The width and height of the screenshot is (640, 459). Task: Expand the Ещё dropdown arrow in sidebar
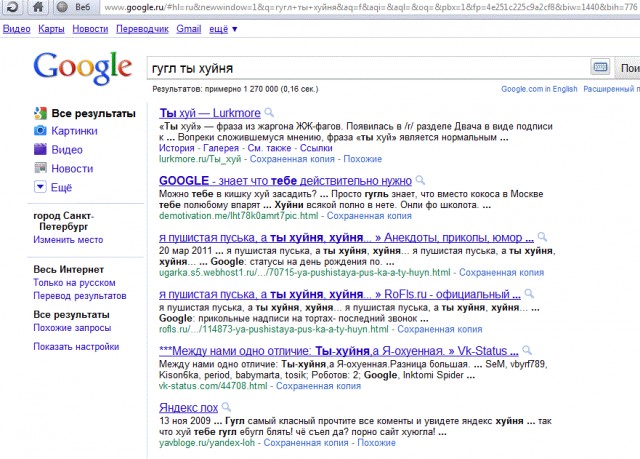click(40, 187)
